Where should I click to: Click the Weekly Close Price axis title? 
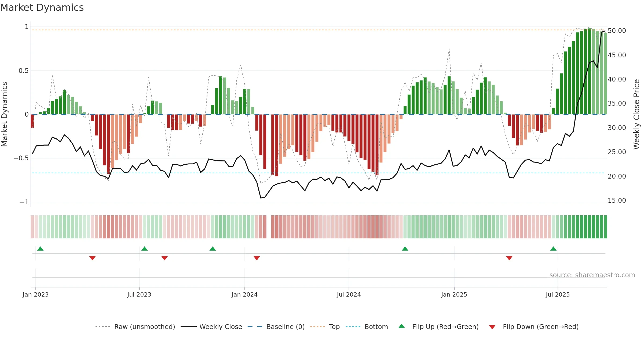tap(636, 114)
